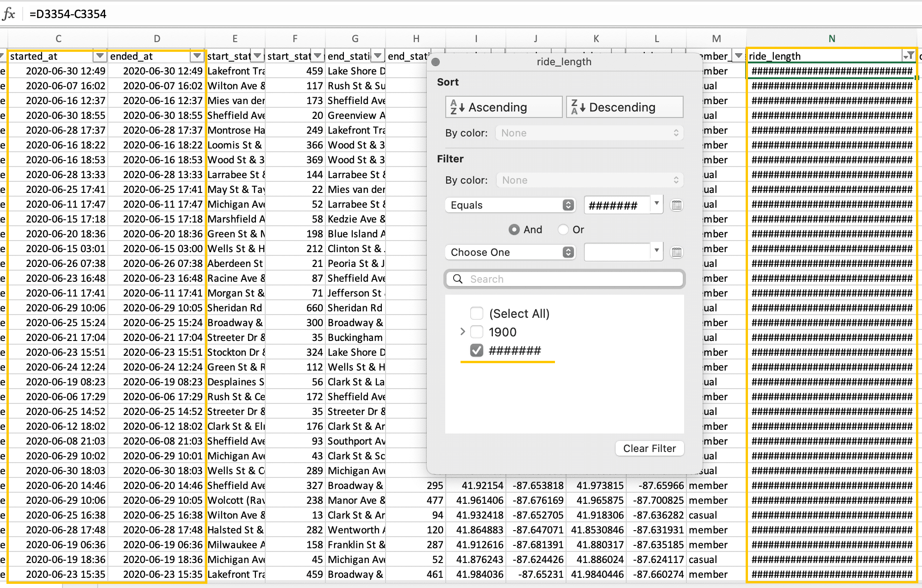The image size is (922, 588).
Task: Check the (Select All) checkbox
Action: [476, 314]
